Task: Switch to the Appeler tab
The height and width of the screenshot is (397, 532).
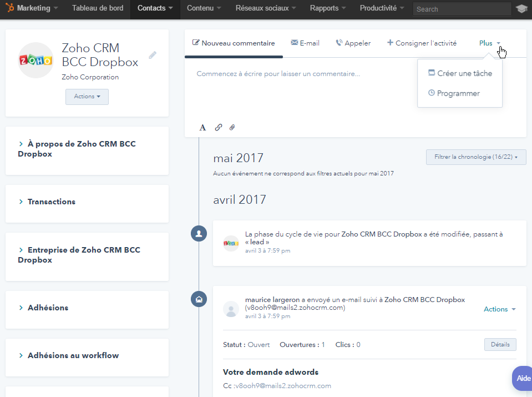Action: 353,43
